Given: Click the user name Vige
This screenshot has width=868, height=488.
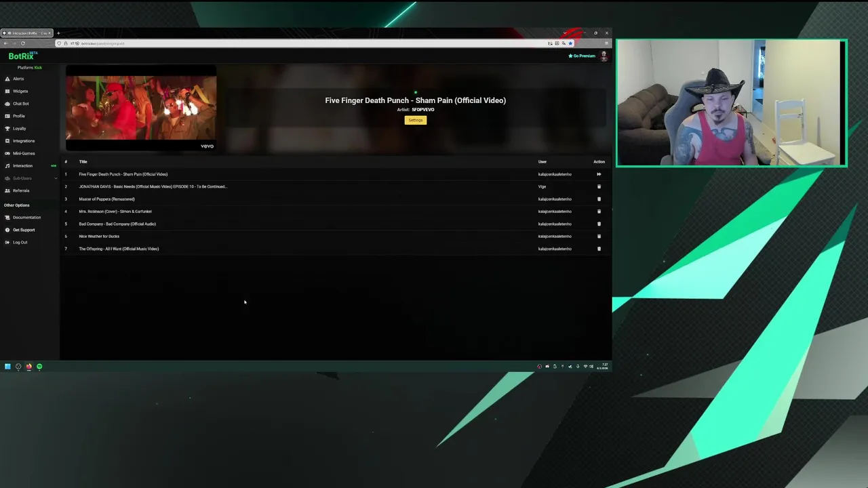Looking at the screenshot, I should [x=542, y=186].
